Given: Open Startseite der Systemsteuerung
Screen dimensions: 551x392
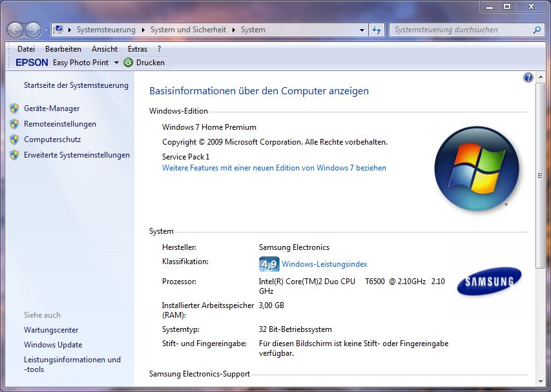Looking at the screenshot, I should coord(76,85).
